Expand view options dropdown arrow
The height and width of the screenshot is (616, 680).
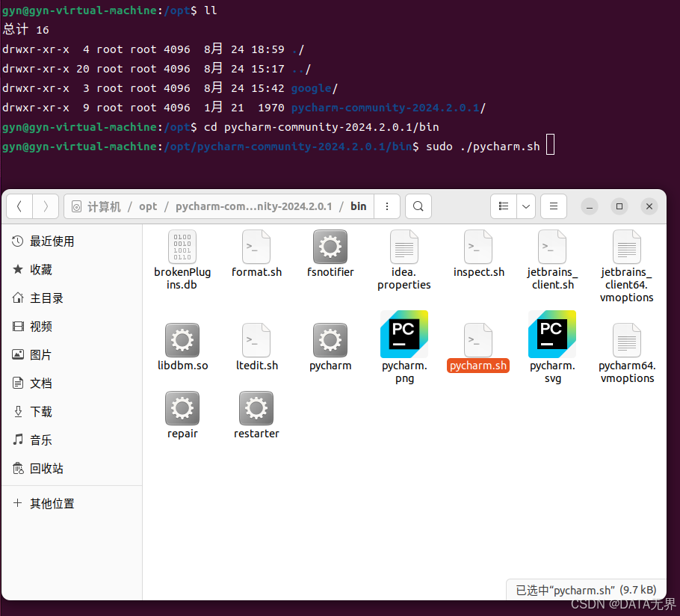[x=526, y=206]
